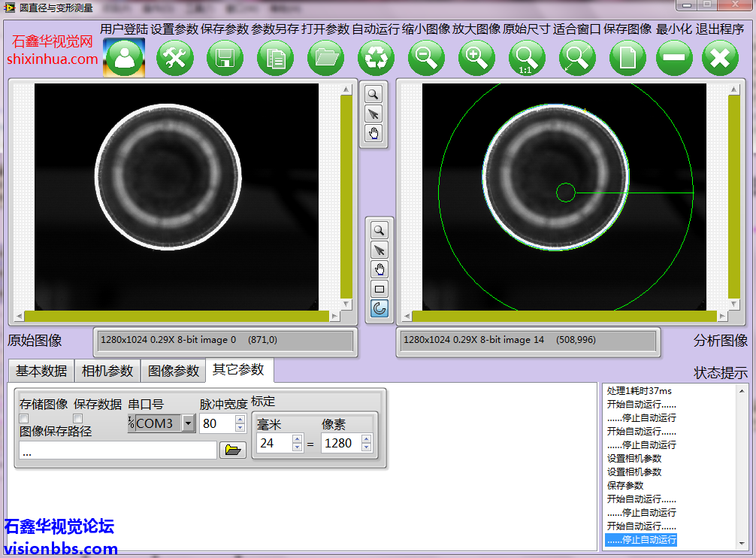This screenshot has height=558, width=756.
Task: Select the zoom tool for the original image
Action: 373,94
